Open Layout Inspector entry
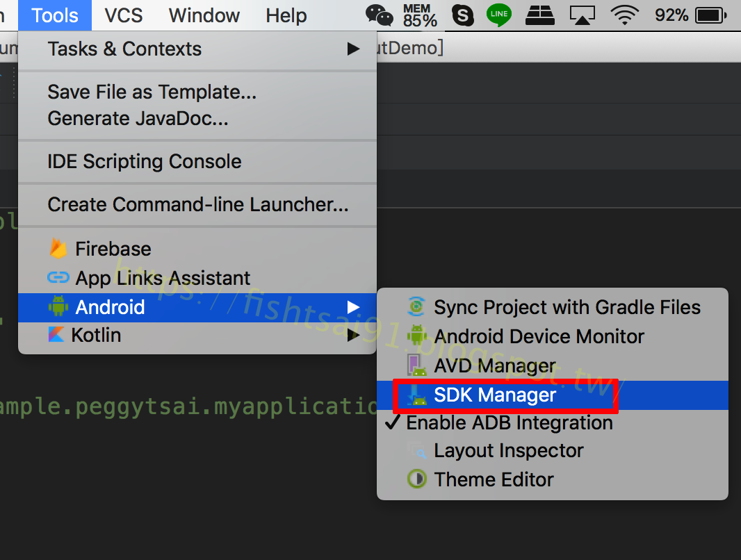The image size is (741, 560). (x=553, y=450)
